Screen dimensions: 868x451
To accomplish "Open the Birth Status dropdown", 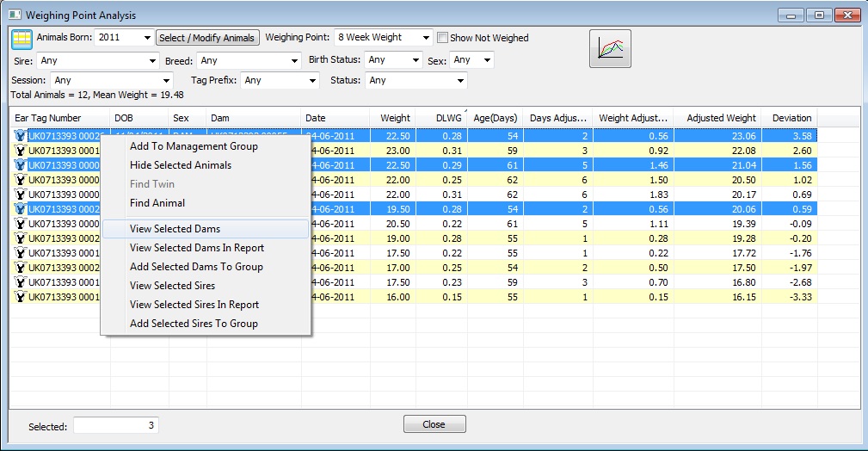I will pyautogui.click(x=416, y=60).
